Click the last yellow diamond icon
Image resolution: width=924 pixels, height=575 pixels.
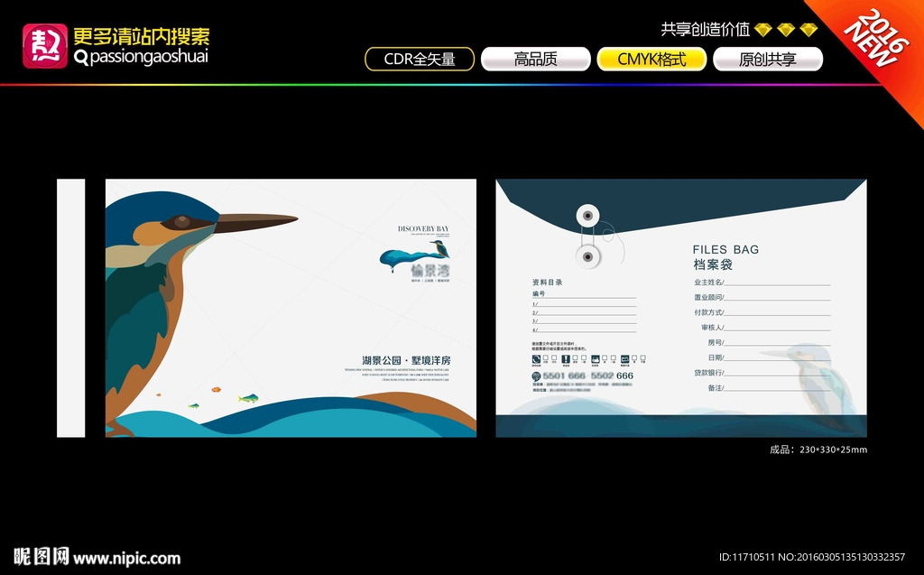click(x=808, y=30)
